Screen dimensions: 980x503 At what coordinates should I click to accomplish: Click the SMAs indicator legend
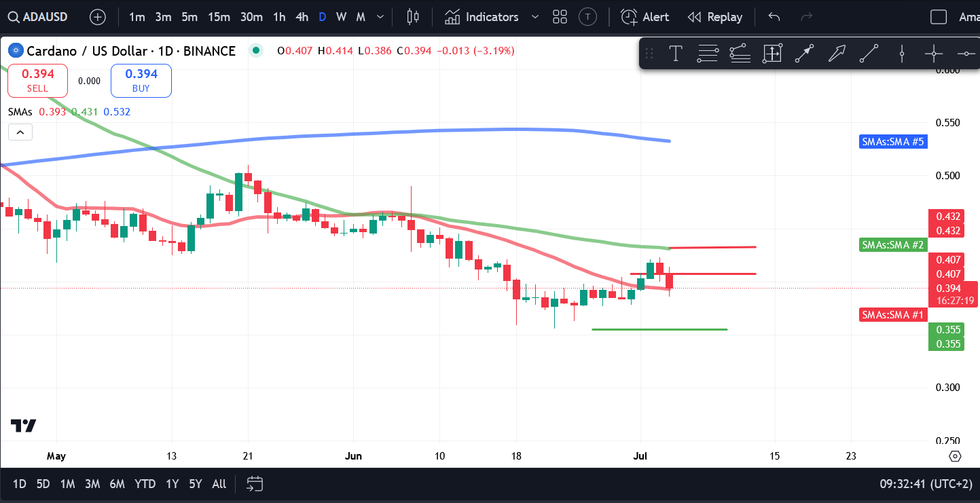[20, 112]
